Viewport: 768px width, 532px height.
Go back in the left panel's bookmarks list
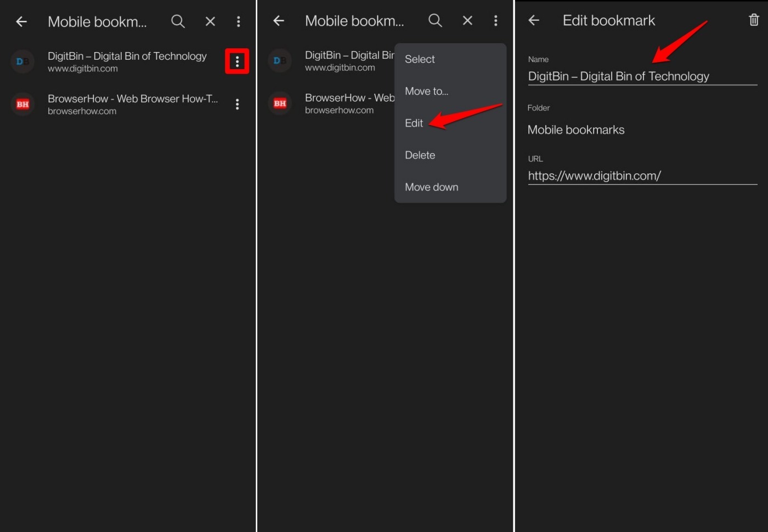pos(21,21)
